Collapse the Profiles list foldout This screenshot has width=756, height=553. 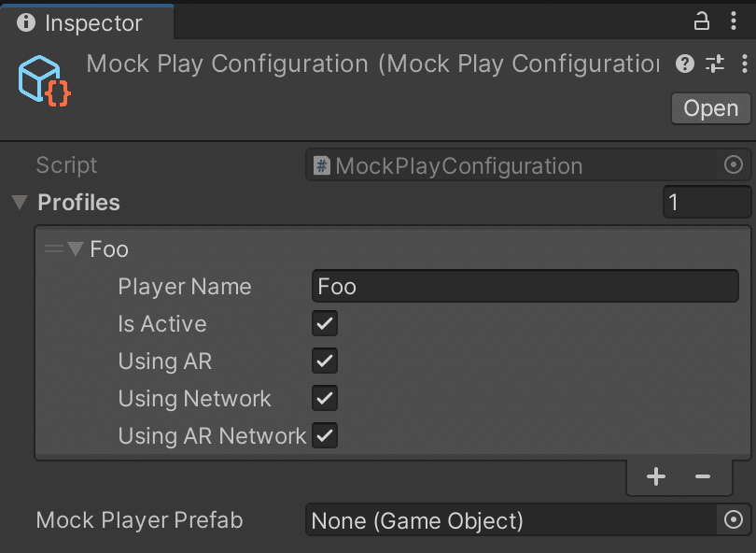click(19, 203)
